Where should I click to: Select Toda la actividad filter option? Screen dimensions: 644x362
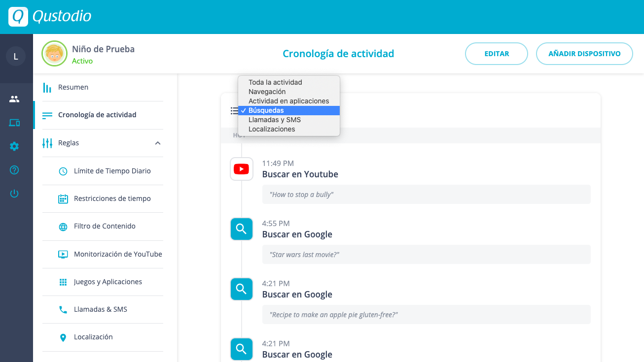point(289,82)
